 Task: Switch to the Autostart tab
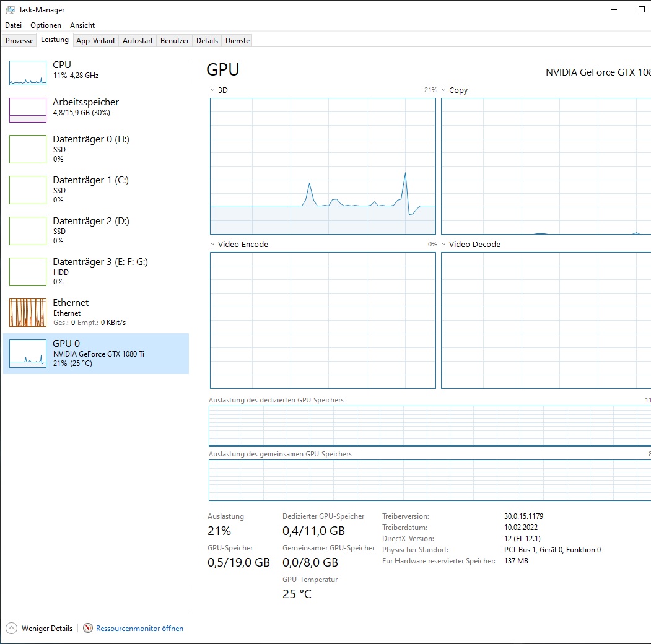click(x=138, y=41)
